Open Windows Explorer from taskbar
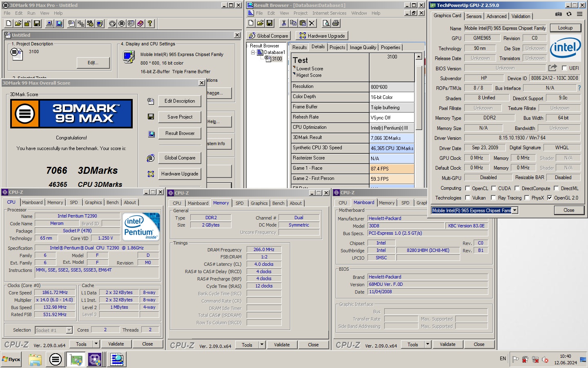Image resolution: width=588 pixels, height=368 pixels. (36, 360)
